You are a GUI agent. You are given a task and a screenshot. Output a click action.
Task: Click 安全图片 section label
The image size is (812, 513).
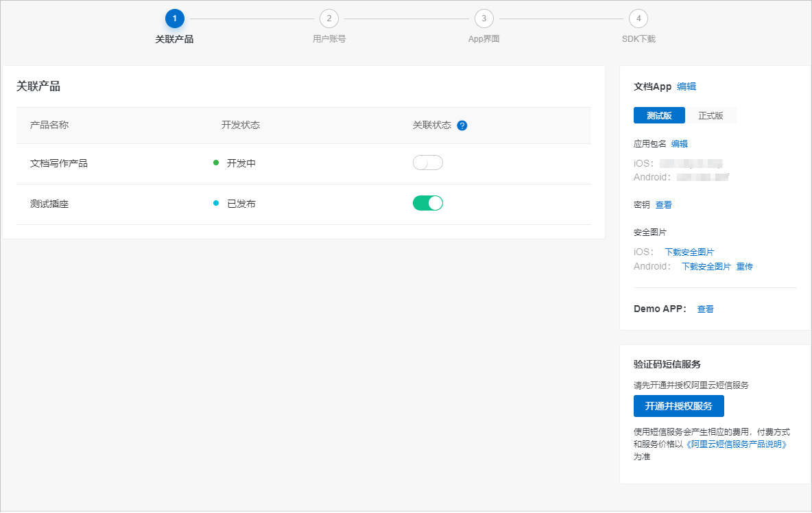650,232
